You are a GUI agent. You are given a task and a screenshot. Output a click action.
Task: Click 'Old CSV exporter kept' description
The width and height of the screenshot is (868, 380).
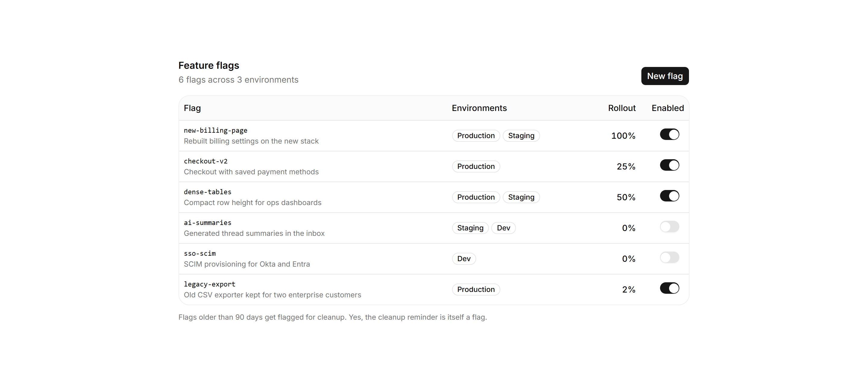click(x=272, y=295)
